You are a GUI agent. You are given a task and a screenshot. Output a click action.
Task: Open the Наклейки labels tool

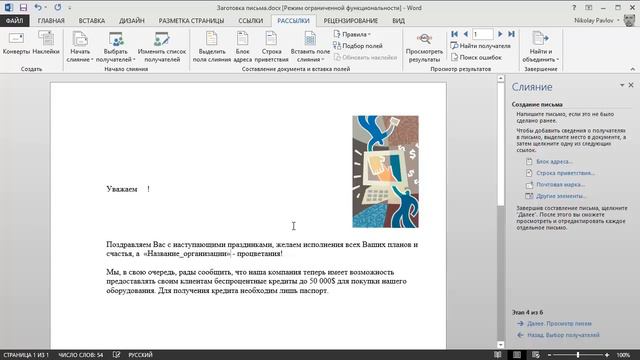coord(46,43)
